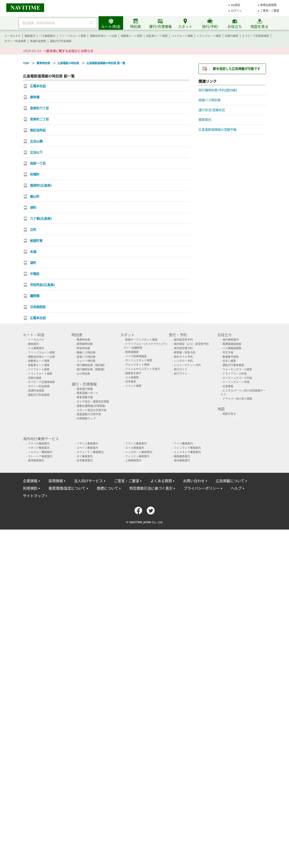Viewport: 289px width, 868px height.
Task: Open 運行状況/混雑状況 related link
Action: point(212,110)
